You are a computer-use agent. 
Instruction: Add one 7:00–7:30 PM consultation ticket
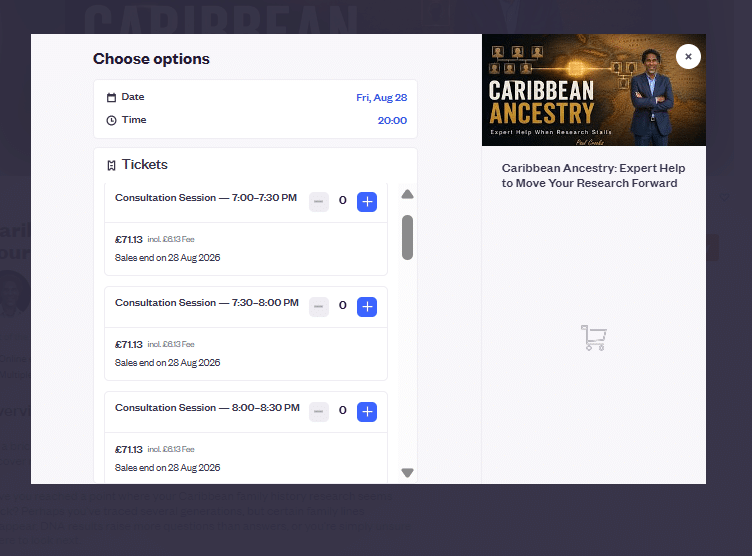pos(367,201)
